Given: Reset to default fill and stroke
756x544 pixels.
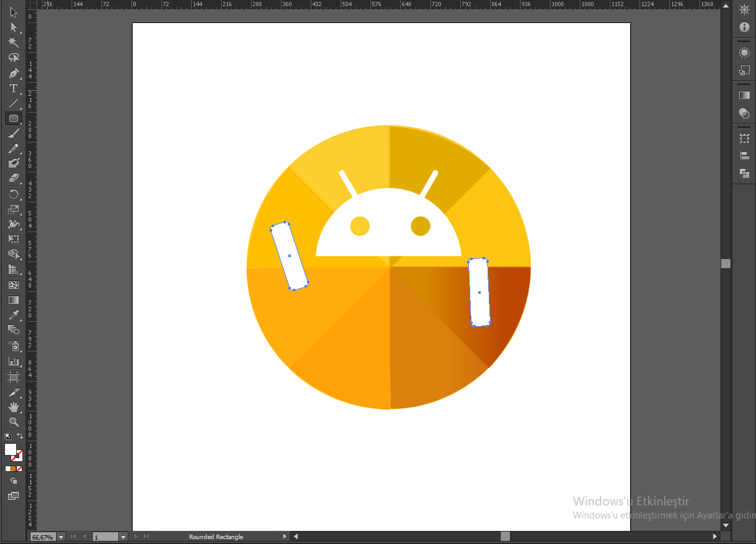Looking at the screenshot, I should click(8, 436).
